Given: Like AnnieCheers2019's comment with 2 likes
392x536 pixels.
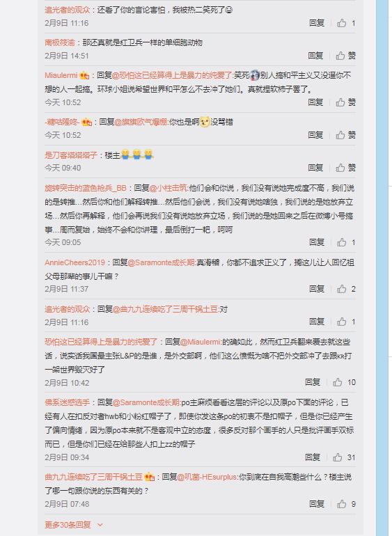Looking at the screenshot, I should [x=346, y=289].
